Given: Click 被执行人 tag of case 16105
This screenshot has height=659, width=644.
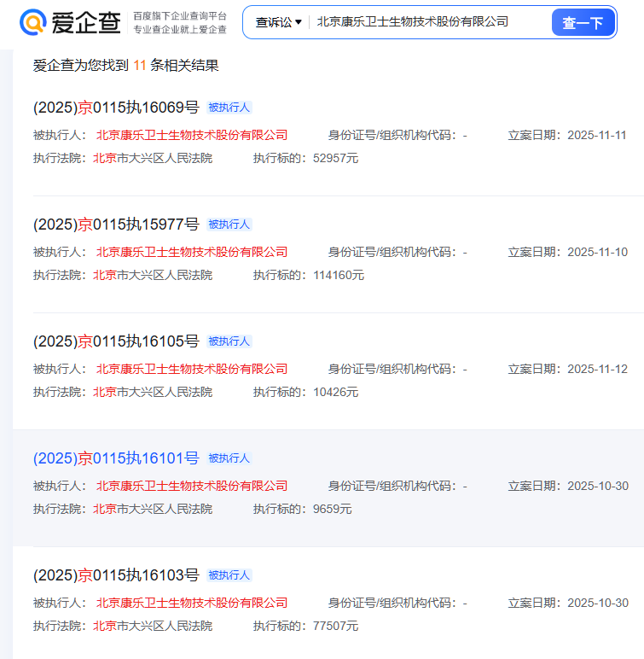Looking at the screenshot, I should (229, 341).
